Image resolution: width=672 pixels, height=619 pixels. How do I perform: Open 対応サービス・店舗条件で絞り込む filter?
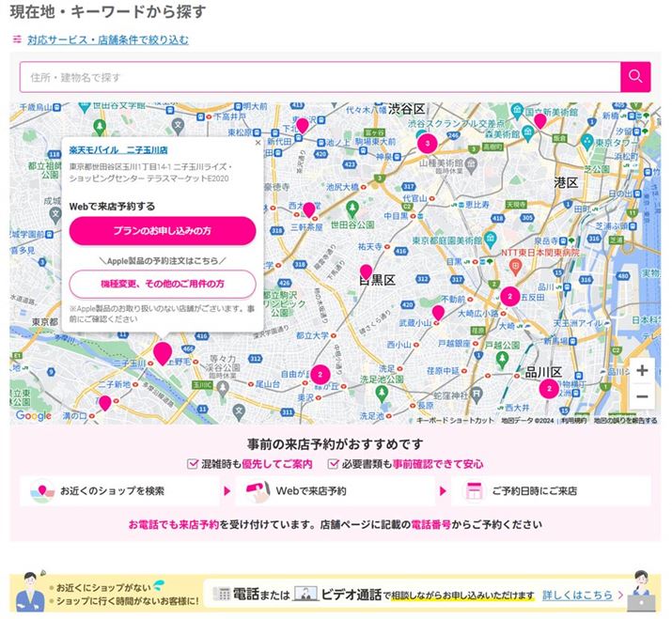107,39
